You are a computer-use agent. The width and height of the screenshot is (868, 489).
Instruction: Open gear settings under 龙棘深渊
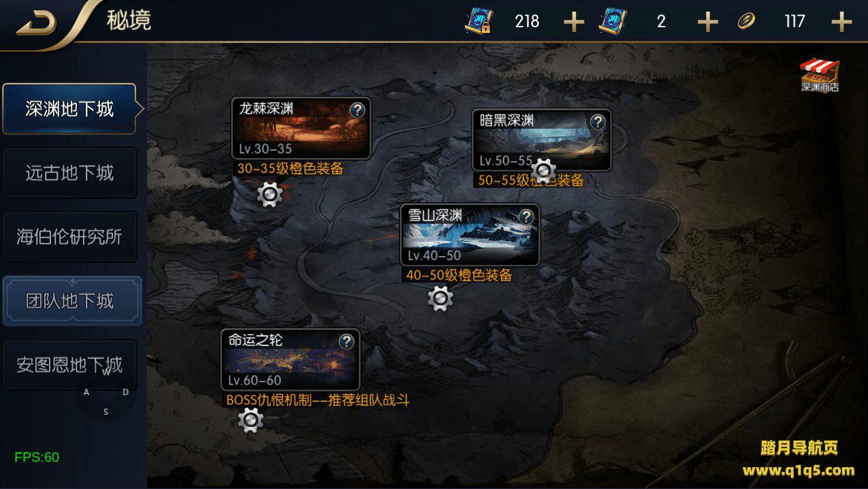pos(270,195)
